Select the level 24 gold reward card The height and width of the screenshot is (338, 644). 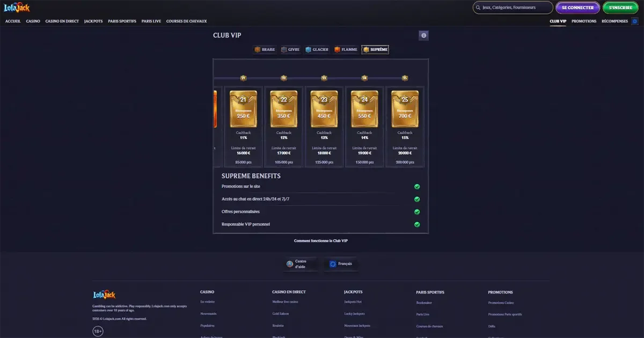(364, 109)
